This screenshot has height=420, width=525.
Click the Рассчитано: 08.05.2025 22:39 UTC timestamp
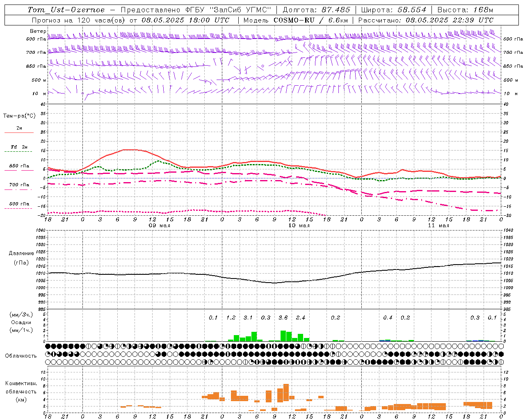[426, 20]
